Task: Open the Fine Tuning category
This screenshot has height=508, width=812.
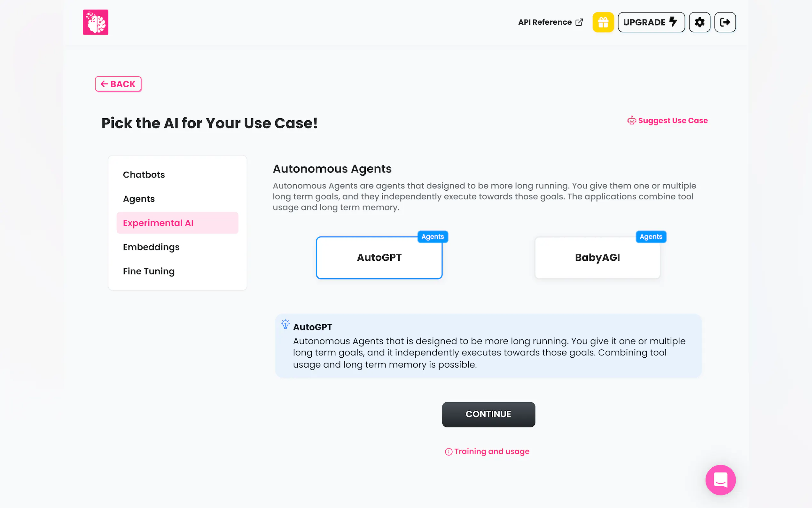Action: click(148, 271)
